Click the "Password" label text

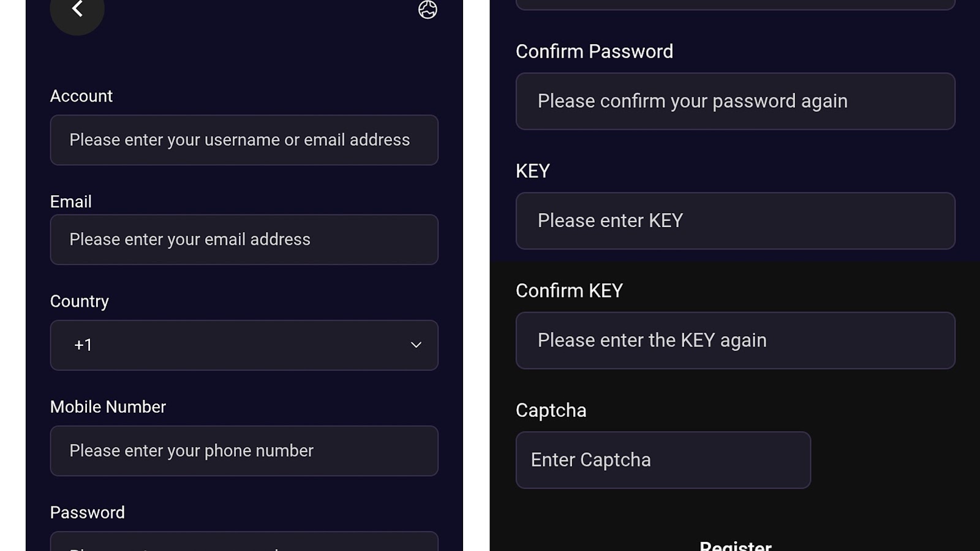pyautogui.click(x=88, y=512)
